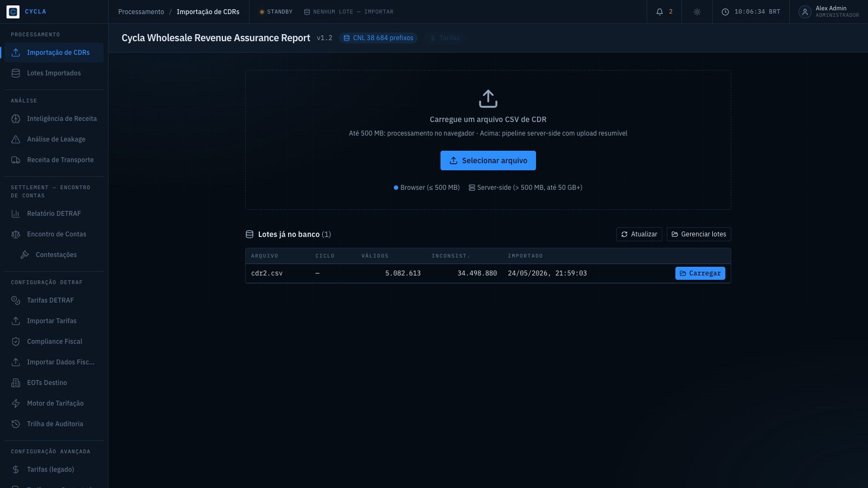Click the Tarifas (legado) dollar icon
The height and width of the screenshot is (488, 868).
[x=16, y=470]
